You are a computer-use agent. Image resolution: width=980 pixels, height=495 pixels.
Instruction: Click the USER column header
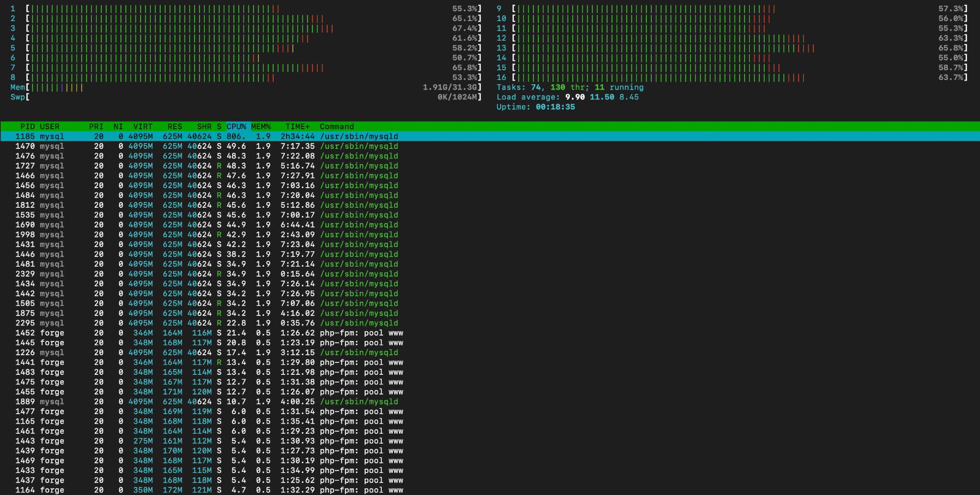point(50,126)
